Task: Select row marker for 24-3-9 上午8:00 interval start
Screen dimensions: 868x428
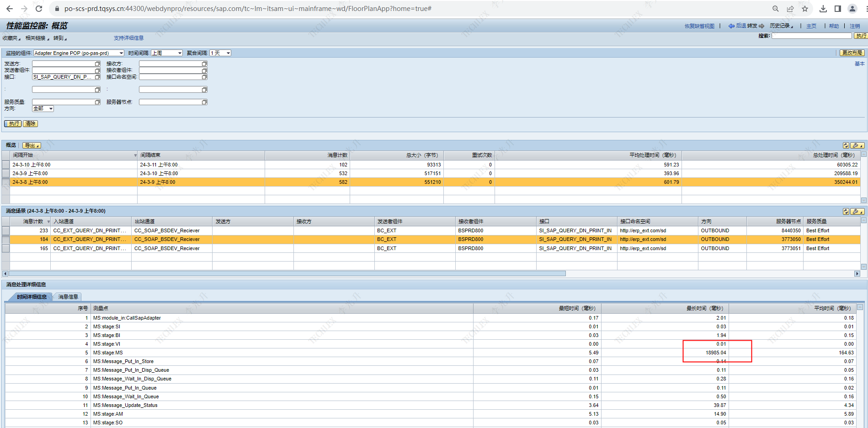Action: tap(5, 173)
